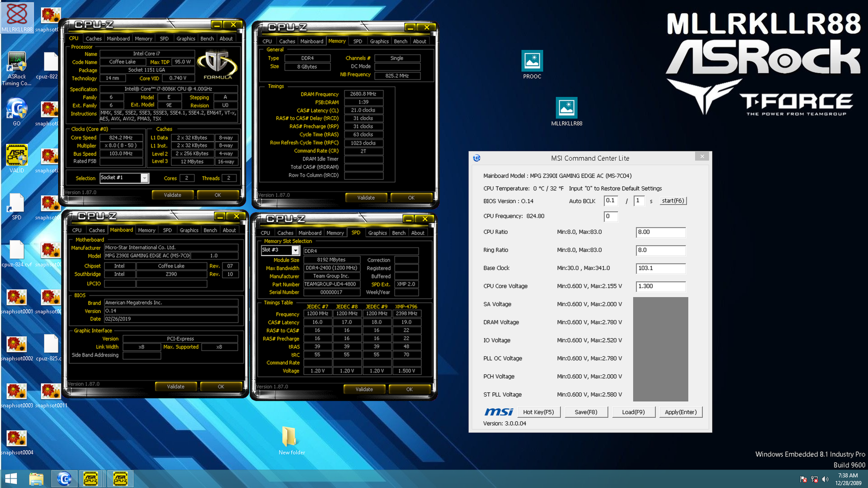Screen dimensions: 868x488
Task: Select the cpuz-825 file icon on desktop
Action: click(48, 348)
